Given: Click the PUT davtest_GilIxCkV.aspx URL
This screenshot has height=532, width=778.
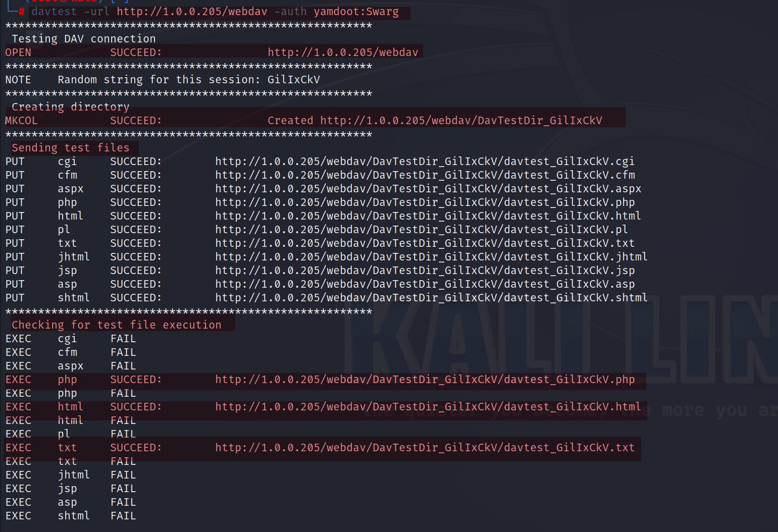Looking at the screenshot, I should point(428,189).
